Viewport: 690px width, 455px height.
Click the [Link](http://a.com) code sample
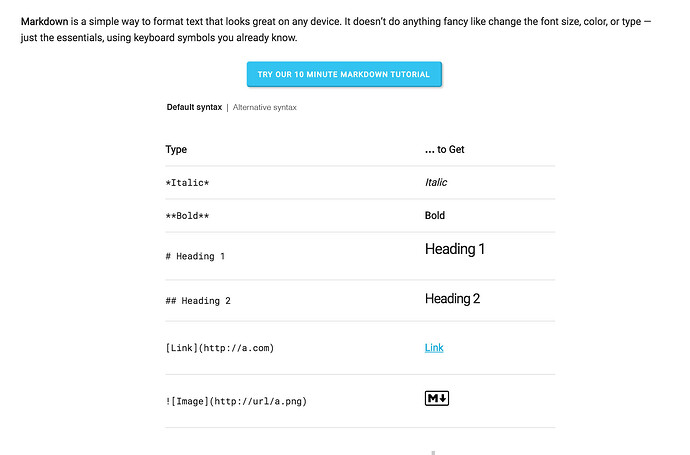coord(219,348)
